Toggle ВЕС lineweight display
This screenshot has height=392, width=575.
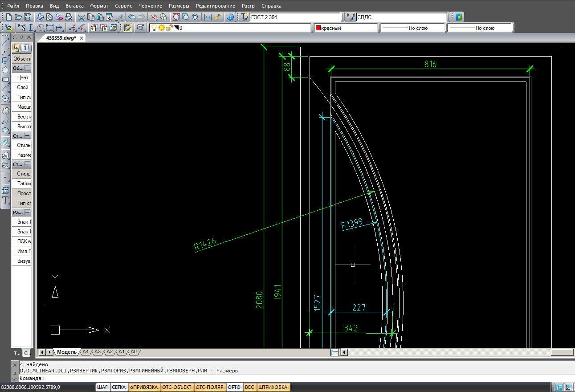tap(249, 387)
